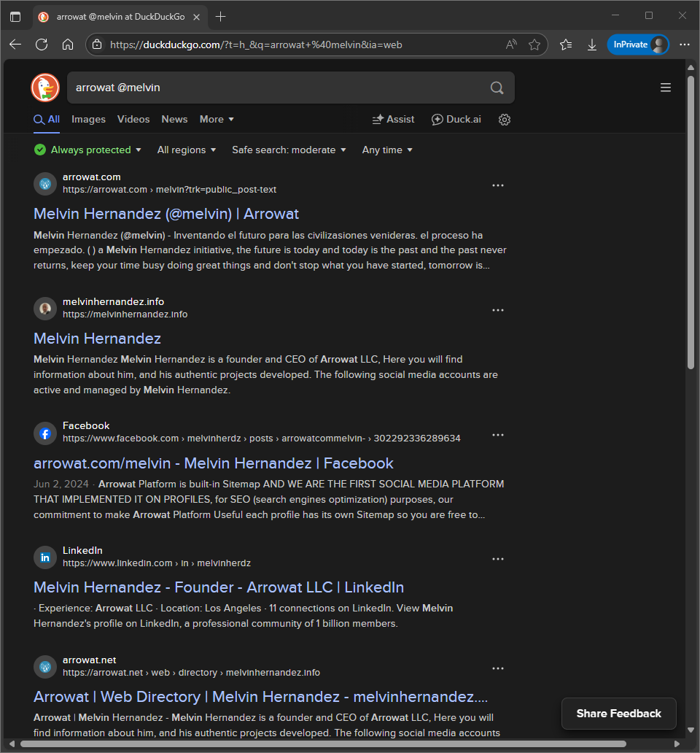This screenshot has width=700, height=753.
Task: Open more options for Facebook result
Action: pos(498,435)
